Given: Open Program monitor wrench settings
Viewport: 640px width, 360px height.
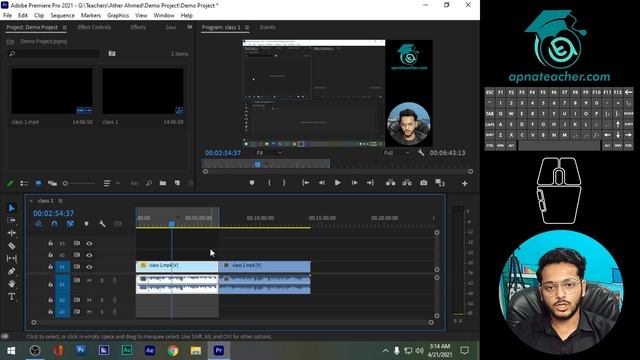Looking at the screenshot, I should [x=421, y=153].
